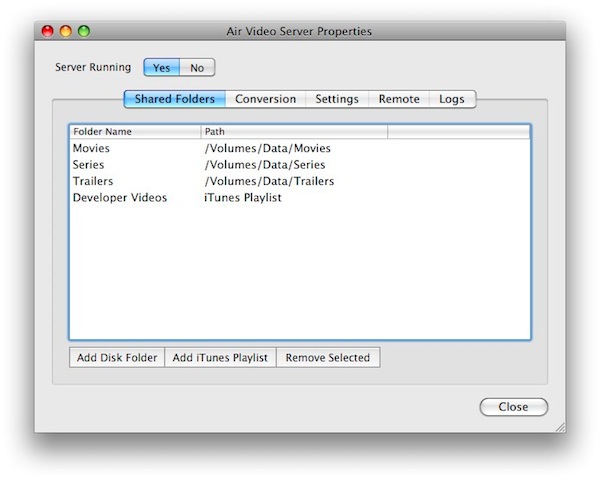Set Server Running to No

[197, 68]
